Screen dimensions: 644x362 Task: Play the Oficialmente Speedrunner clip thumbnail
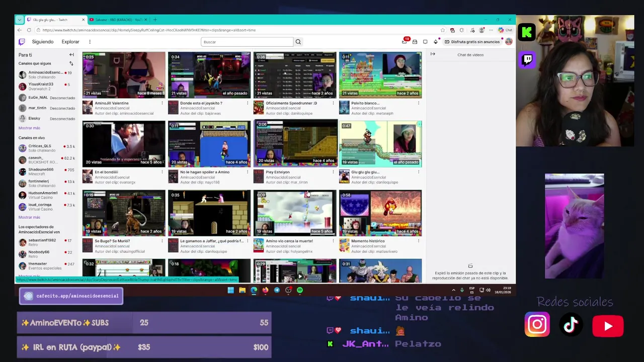click(295, 75)
